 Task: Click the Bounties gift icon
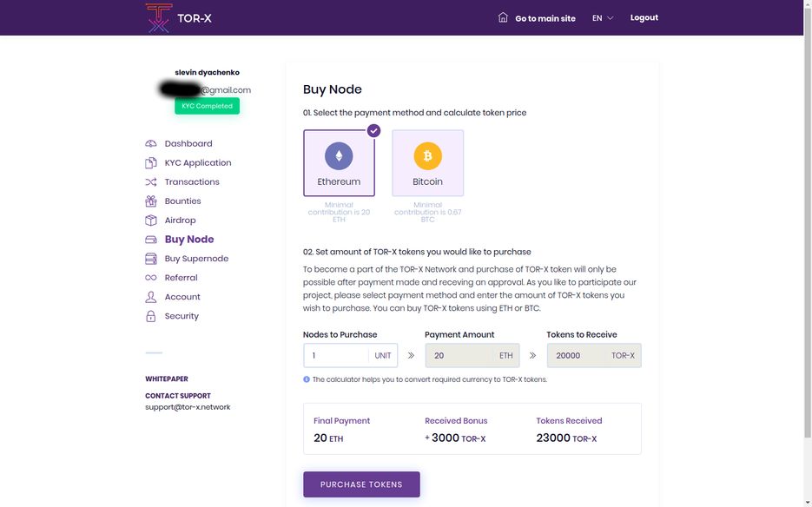pos(151,201)
